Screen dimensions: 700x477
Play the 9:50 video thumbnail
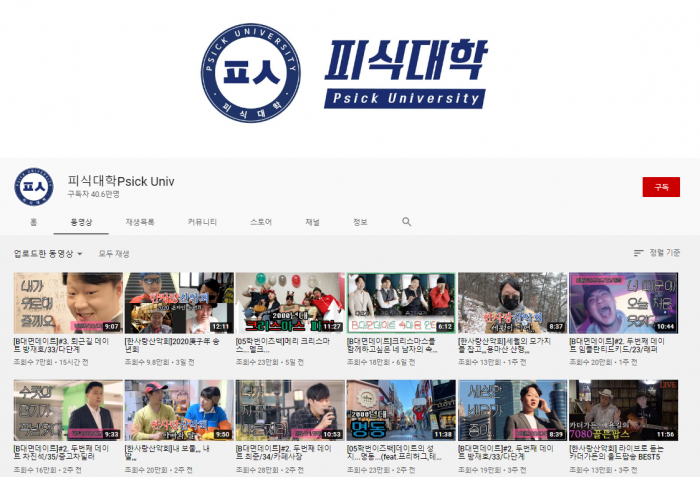point(179,410)
